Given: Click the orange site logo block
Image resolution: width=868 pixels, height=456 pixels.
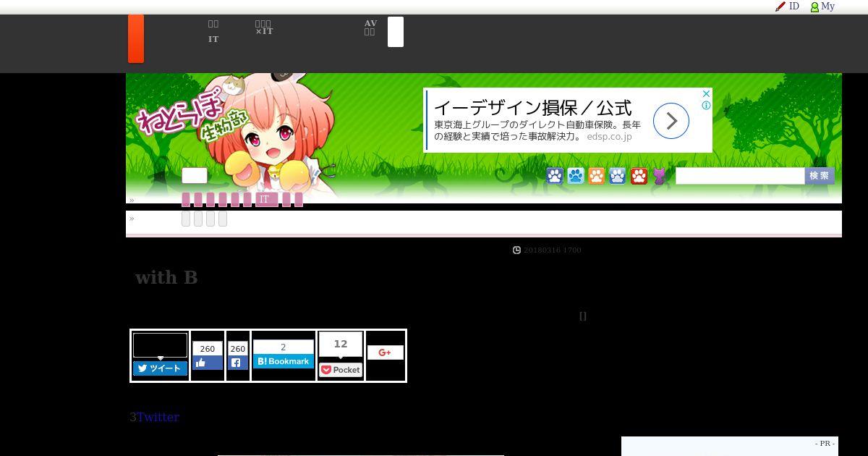Looking at the screenshot, I should tap(135, 39).
